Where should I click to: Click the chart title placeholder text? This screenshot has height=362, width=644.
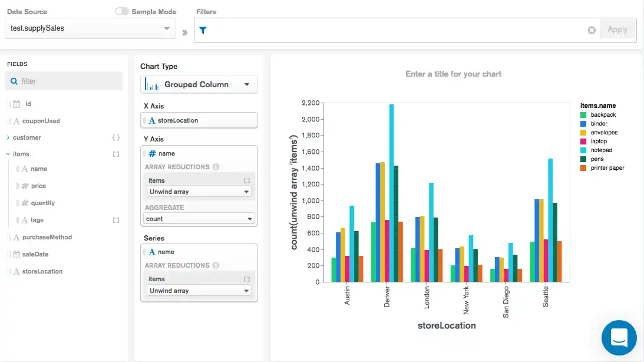453,74
